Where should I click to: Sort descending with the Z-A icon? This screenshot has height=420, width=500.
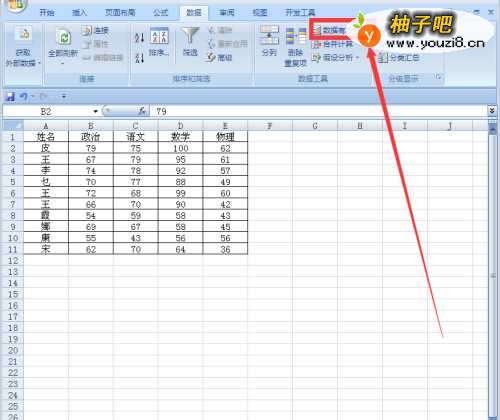click(139, 58)
